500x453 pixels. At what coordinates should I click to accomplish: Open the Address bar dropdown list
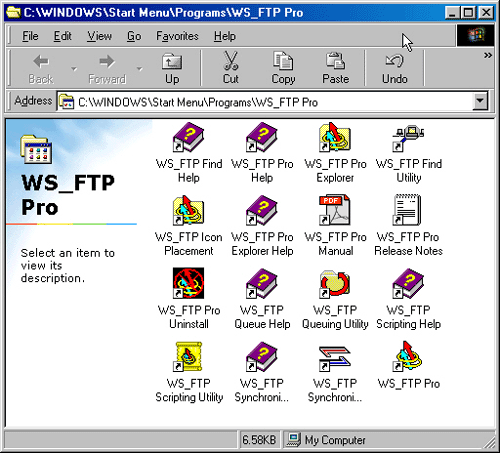point(480,101)
